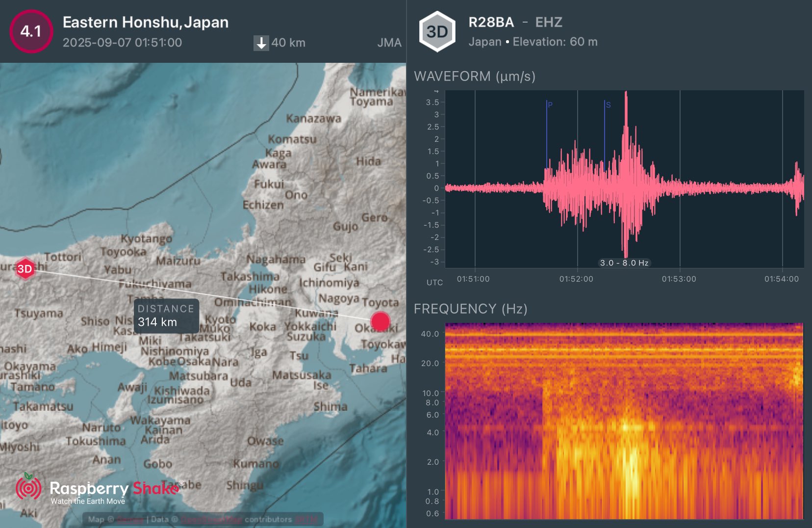Click Himeji city label on the map
The width and height of the screenshot is (812, 528).
[x=109, y=347]
